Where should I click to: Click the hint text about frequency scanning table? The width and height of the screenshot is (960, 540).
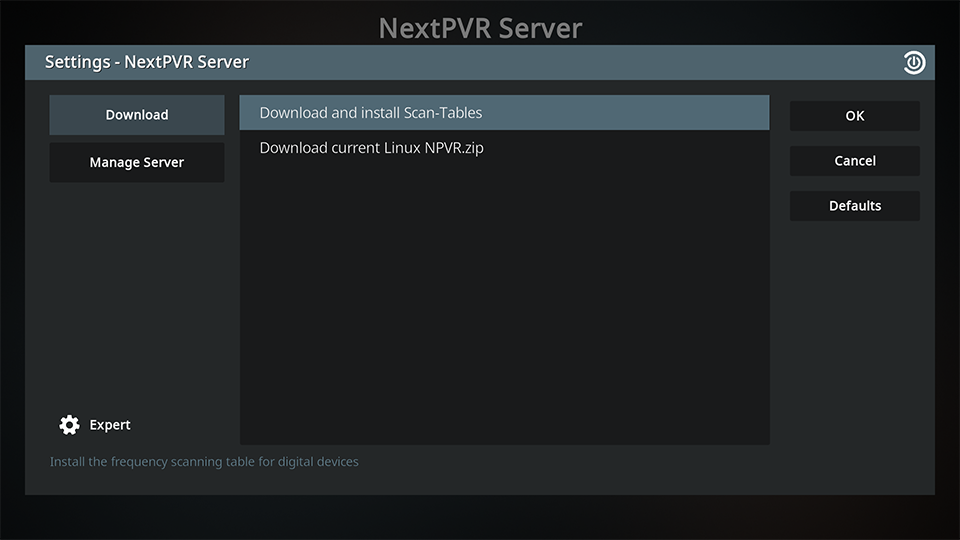point(204,462)
